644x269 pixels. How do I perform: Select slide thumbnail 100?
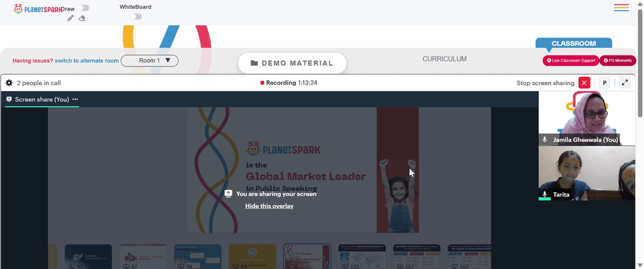tap(307, 257)
